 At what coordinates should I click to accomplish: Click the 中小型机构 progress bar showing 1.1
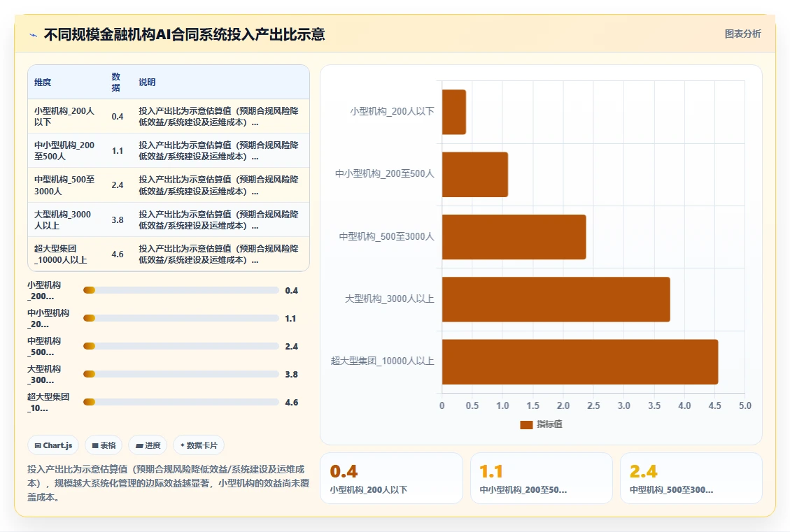click(181, 318)
